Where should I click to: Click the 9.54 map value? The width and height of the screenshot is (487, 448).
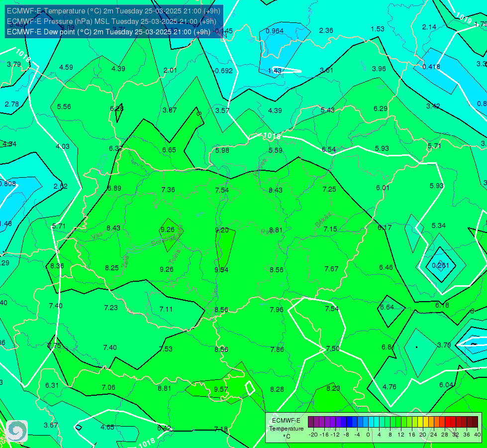pyautogui.click(x=221, y=270)
